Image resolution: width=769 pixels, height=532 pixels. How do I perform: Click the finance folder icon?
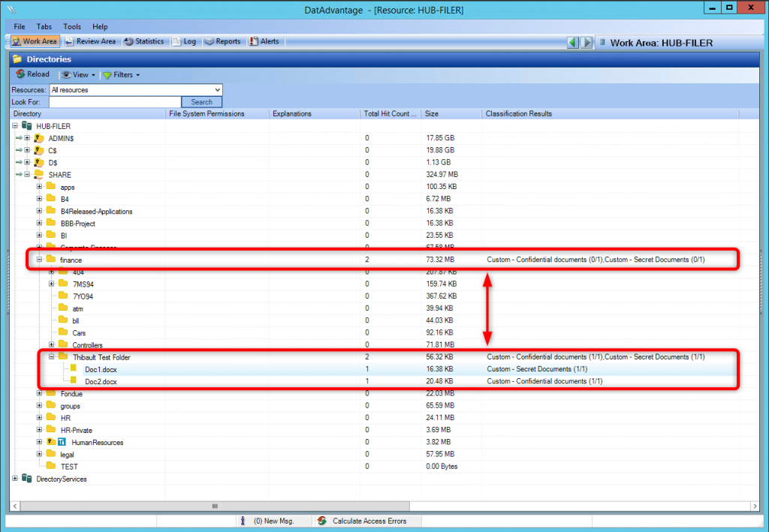pos(51,259)
